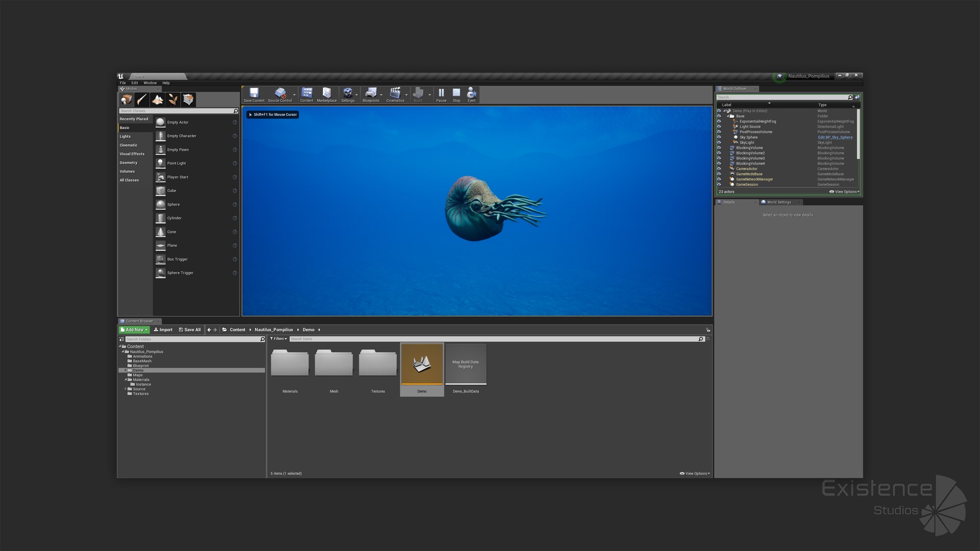Open the Window menu
The image size is (980, 551).
pyautogui.click(x=150, y=83)
